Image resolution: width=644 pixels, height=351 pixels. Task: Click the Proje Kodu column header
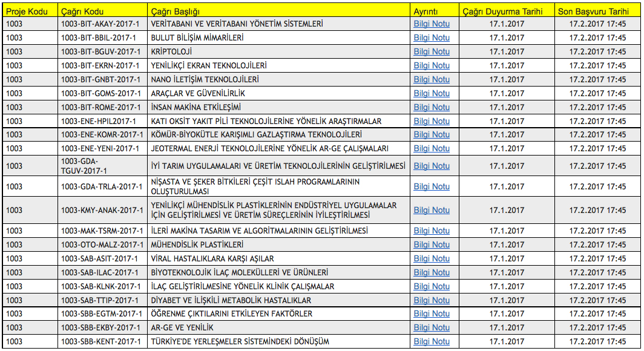(24, 11)
